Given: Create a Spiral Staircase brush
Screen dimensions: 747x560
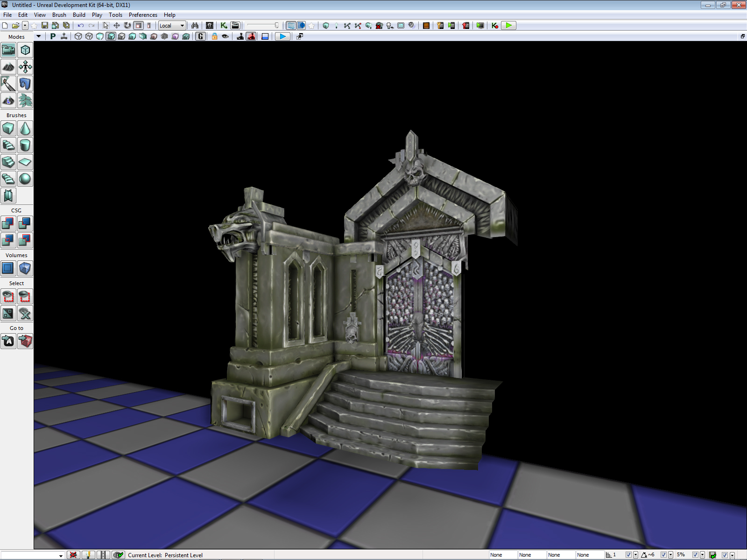Looking at the screenshot, I should pos(8,179).
